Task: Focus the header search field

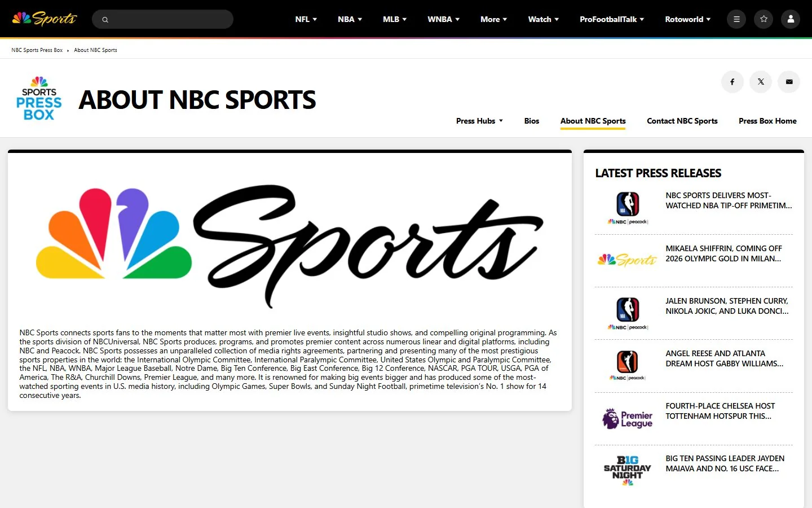Action: click(x=162, y=19)
